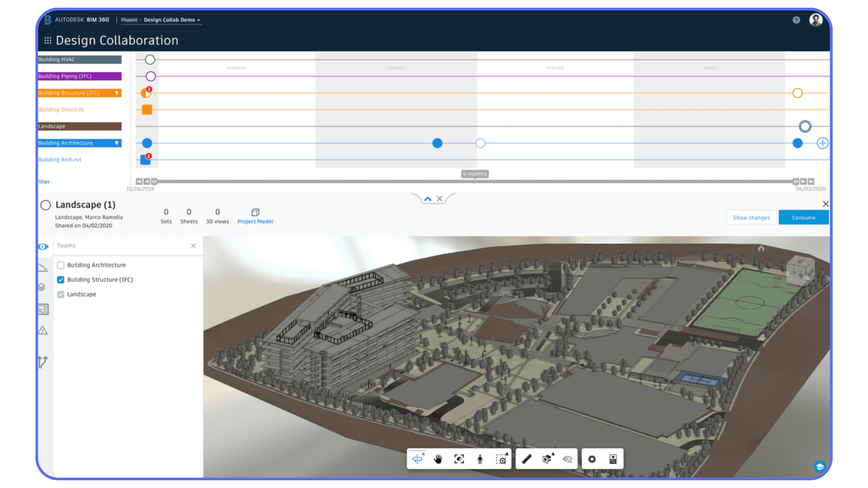Open the Design Collab Demo project dropdown
868x488 pixels.
pos(198,20)
